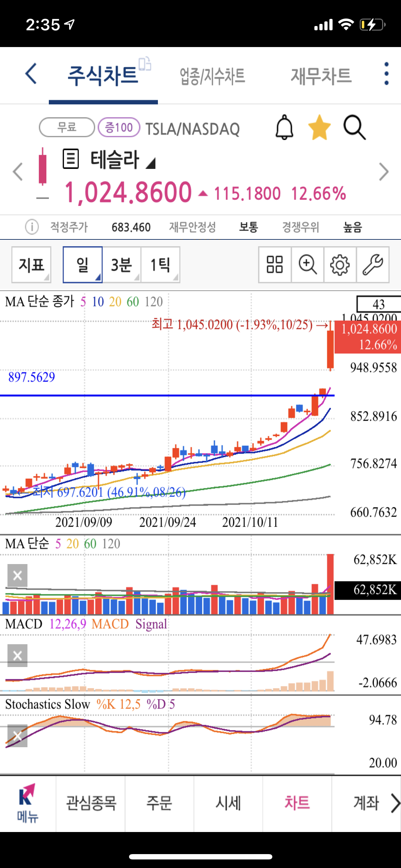Select 차트 in bottom bar
The image size is (401, 868).
[297, 803]
